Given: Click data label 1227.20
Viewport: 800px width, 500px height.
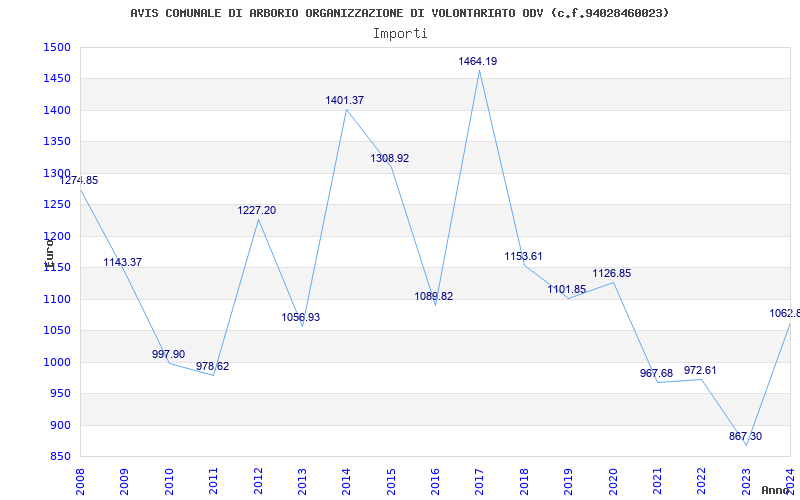Looking at the screenshot, I should coord(257,210).
